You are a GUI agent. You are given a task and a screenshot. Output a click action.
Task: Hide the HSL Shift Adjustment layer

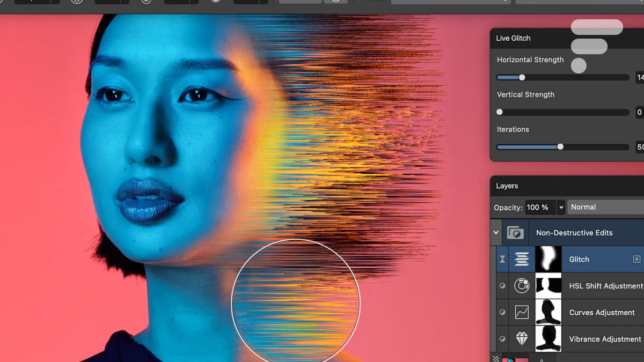pos(502,286)
